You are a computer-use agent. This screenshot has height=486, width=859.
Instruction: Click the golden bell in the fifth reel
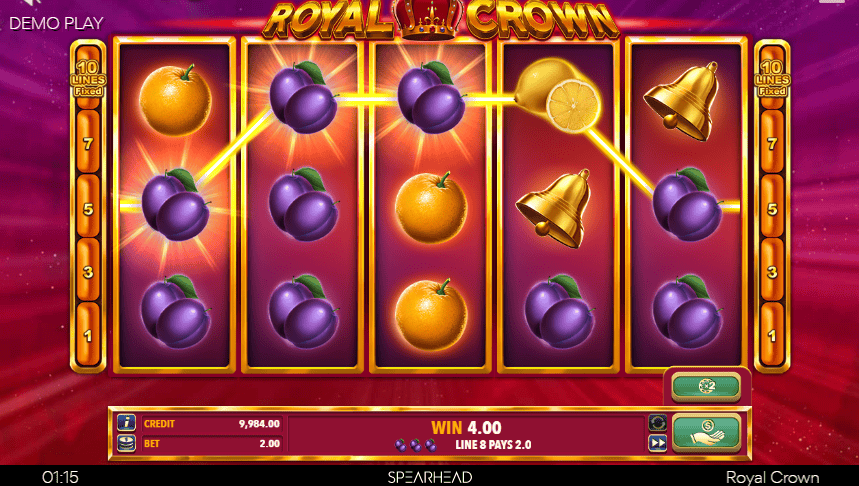683,100
